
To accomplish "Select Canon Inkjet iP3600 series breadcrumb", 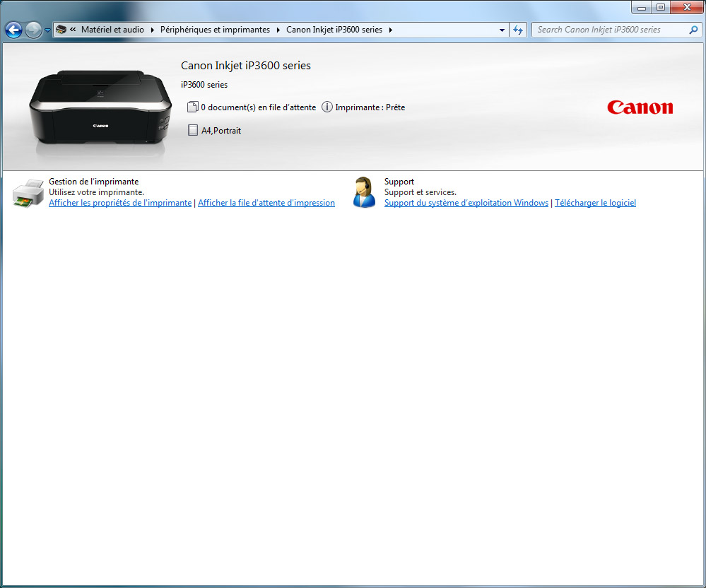I will click(x=334, y=30).
